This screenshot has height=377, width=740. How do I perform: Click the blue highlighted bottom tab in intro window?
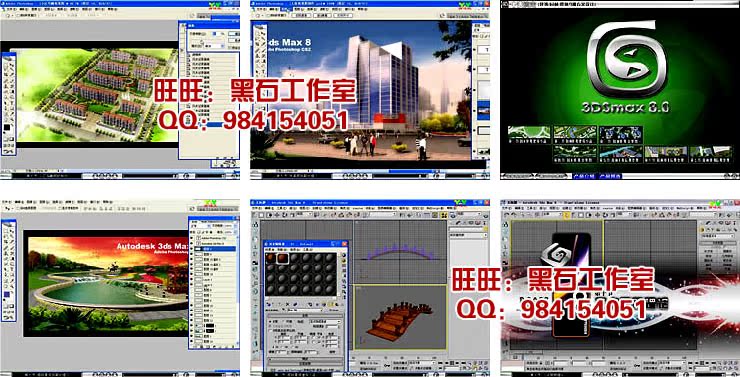pos(585,176)
